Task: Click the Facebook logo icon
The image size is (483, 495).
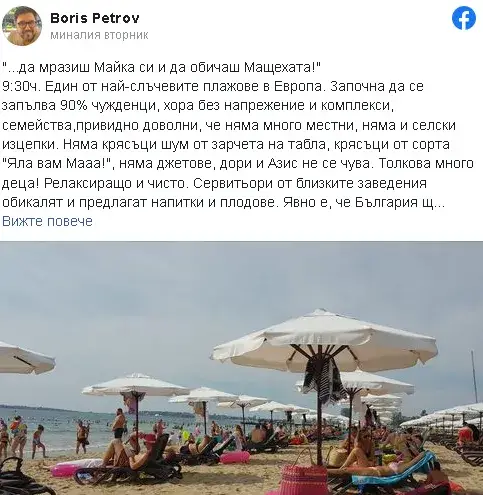Action: tap(464, 18)
